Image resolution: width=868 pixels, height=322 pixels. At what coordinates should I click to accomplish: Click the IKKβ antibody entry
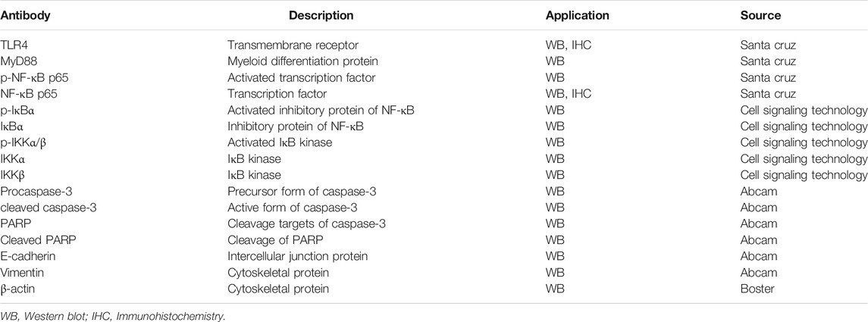point(14,175)
